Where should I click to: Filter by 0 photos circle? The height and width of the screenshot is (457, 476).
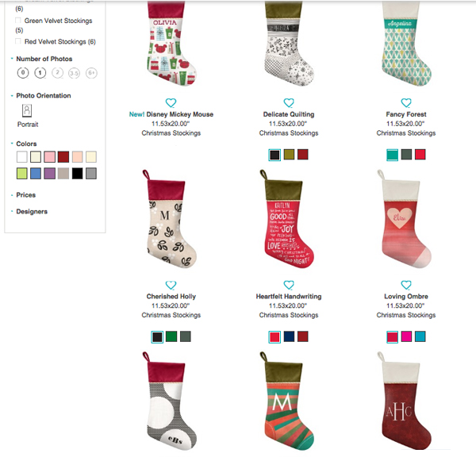click(23, 73)
